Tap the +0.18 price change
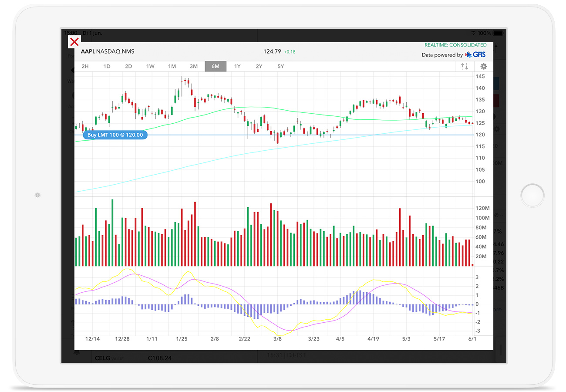 [290, 52]
